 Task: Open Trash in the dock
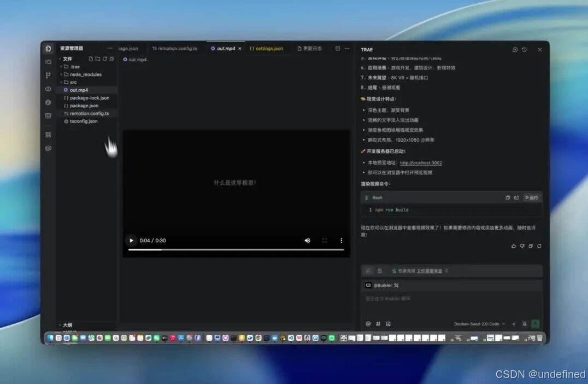click(539, 338)
